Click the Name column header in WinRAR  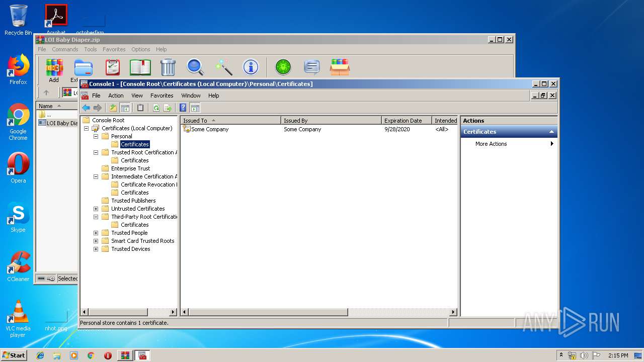tap(57, 106)
